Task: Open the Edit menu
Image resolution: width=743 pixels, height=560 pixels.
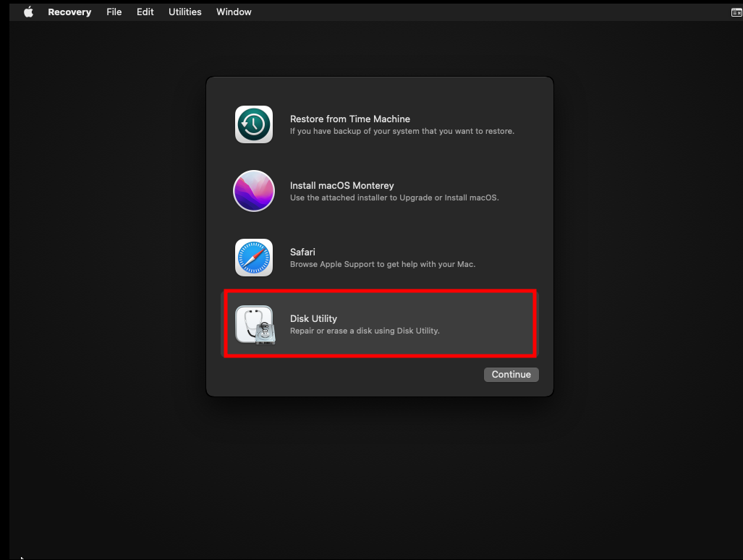Action: pyautogui.click(x=145, y=12)
